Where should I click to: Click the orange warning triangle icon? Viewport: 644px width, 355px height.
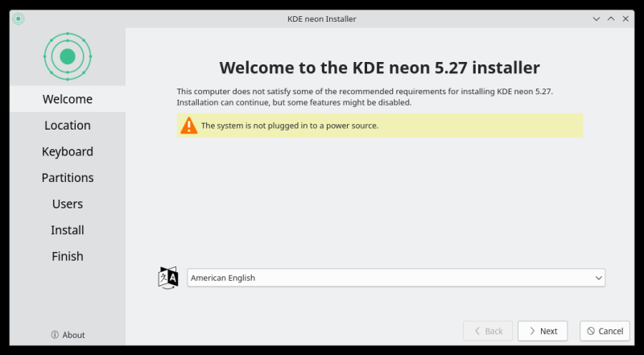click(x=188, y=126)
